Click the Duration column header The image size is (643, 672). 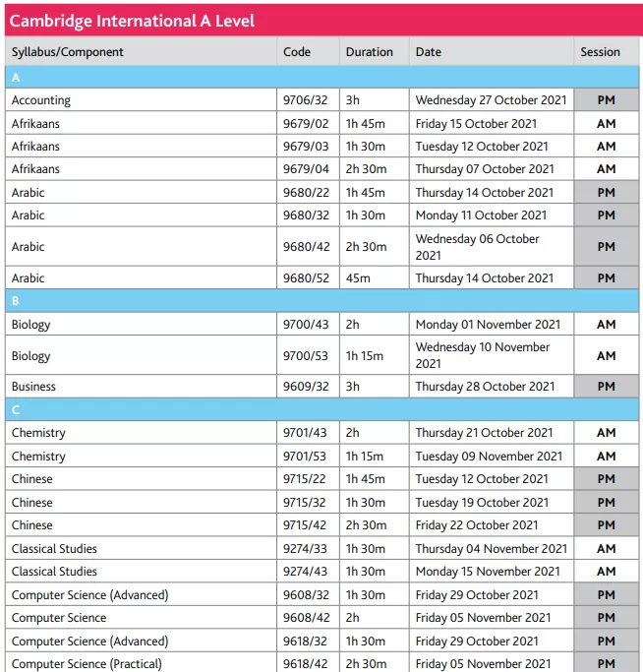[370, 52]
